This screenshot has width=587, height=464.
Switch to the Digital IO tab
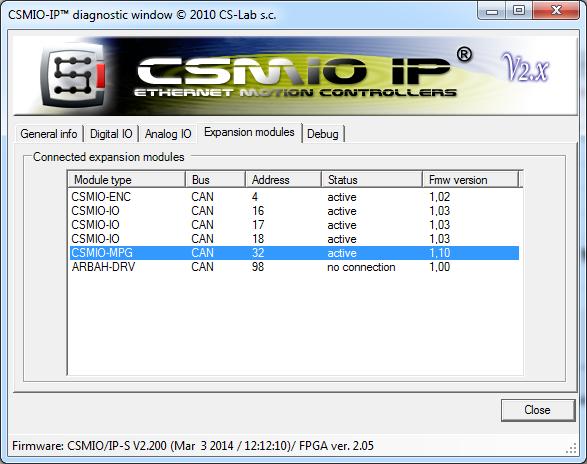pyautogui.click(x=111, y=134)
